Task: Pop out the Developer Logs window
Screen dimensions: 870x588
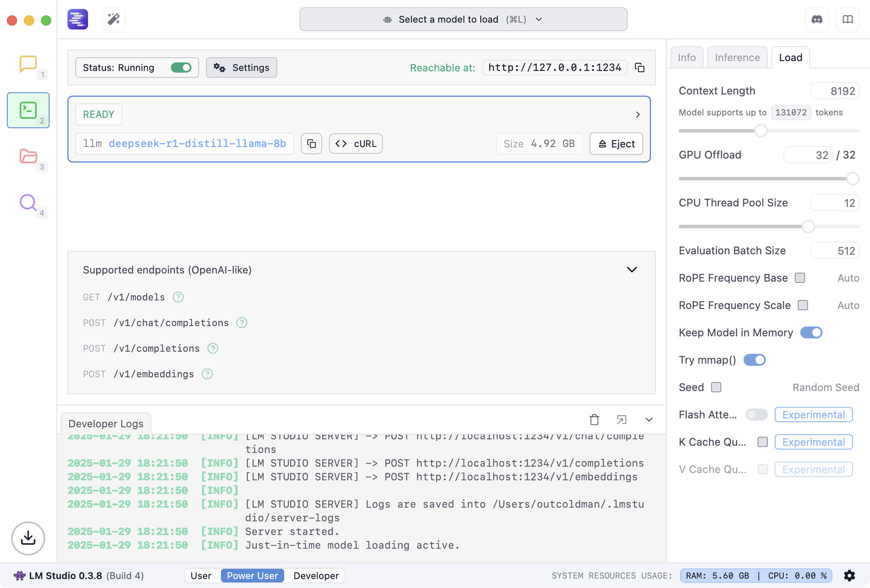Action: (622, 420)
